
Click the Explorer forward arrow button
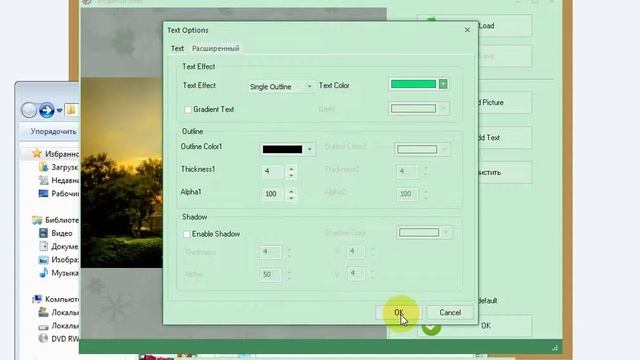pos(47,110)
